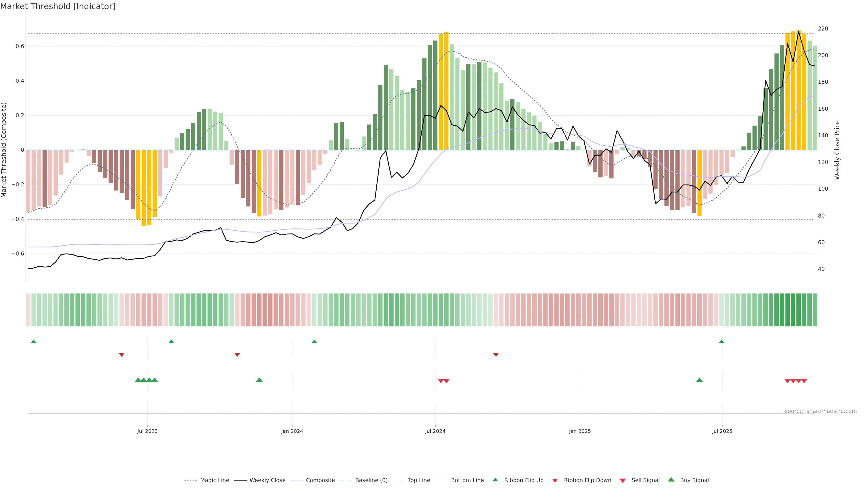Click the single buy signal triangle before Jul 2025
Screen dimensions: 868x488
pos(699,380)
